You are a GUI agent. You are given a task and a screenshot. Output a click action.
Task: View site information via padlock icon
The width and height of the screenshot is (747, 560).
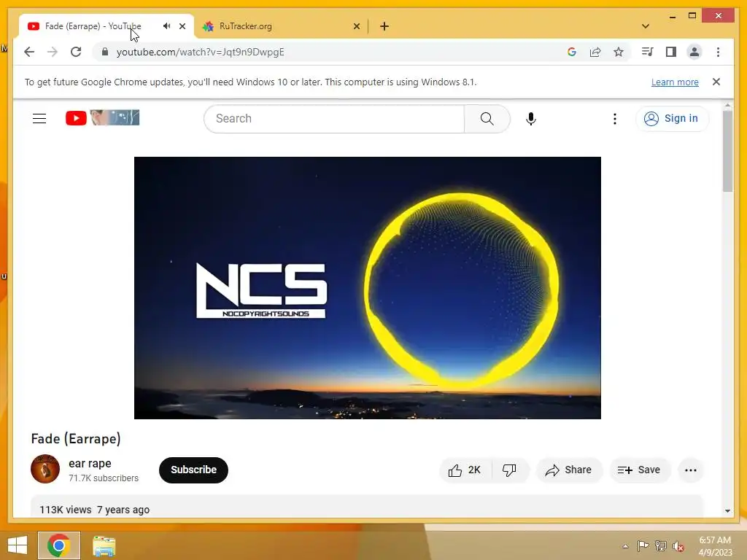pyautogui.click(x=105, y=52)
